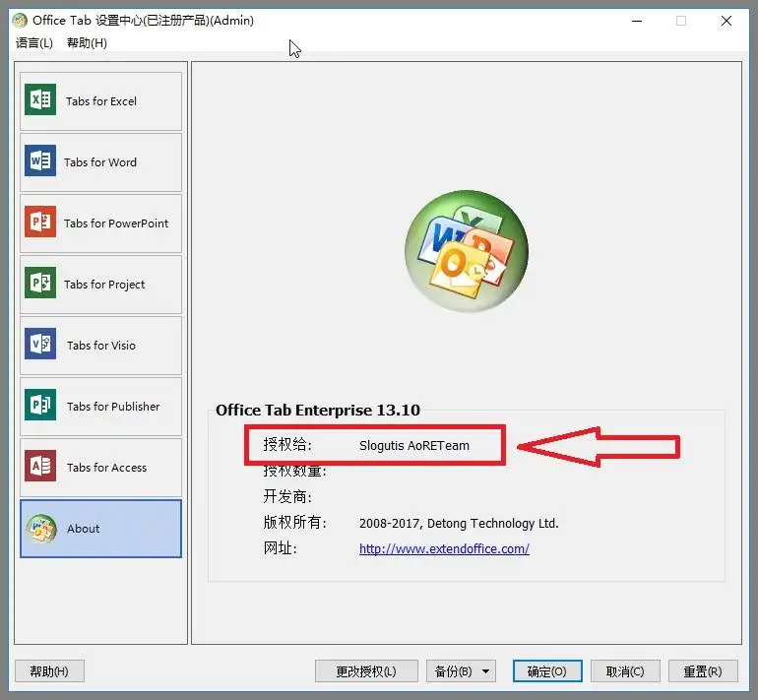
Task: Click the Visio icon in the sidebar
Action: pyautogui.click(x=40, y=345)
